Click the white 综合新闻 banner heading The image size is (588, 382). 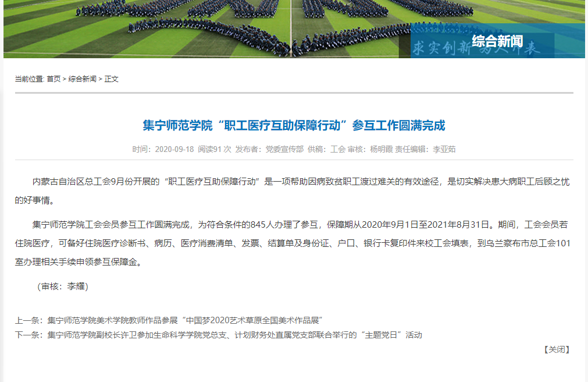point(497,41)
